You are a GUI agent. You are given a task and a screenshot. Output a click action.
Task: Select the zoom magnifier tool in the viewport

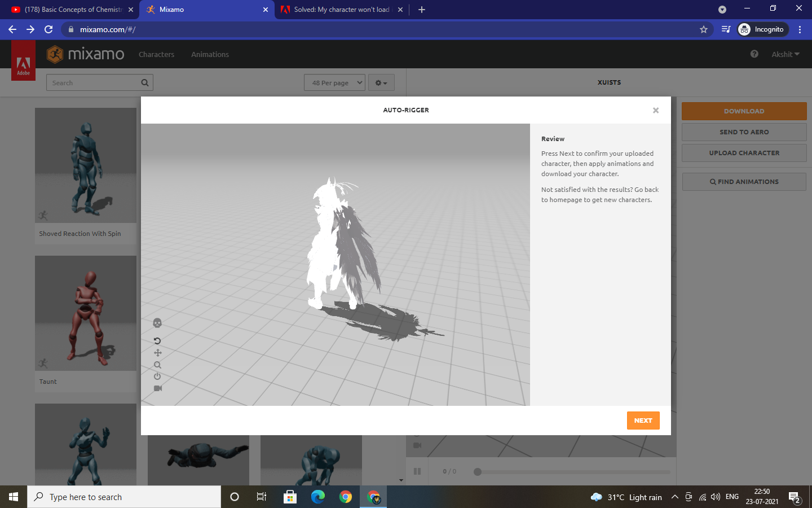[157, 365]
